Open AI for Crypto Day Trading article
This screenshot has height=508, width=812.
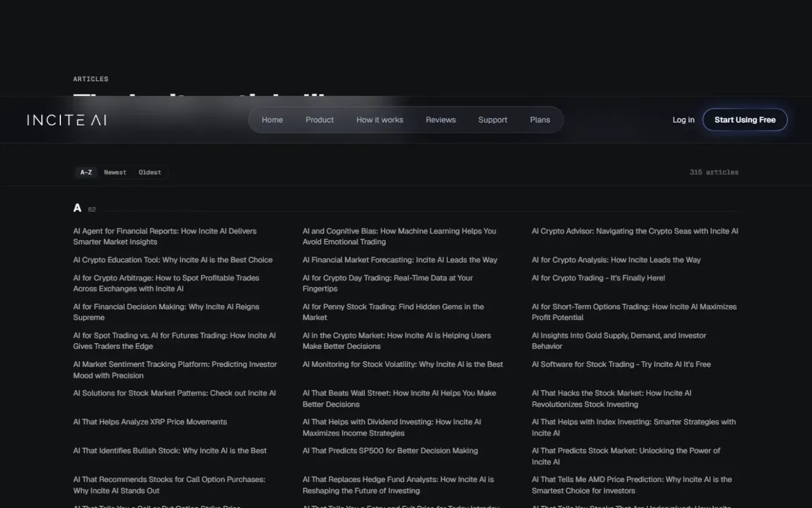point(387,283)
